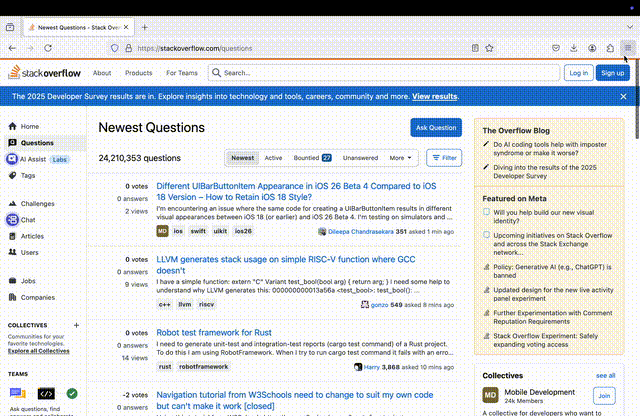Viewport: 640px width, 416px height.
Task: Click the Log in button
Action: click(x=578, y=73)
